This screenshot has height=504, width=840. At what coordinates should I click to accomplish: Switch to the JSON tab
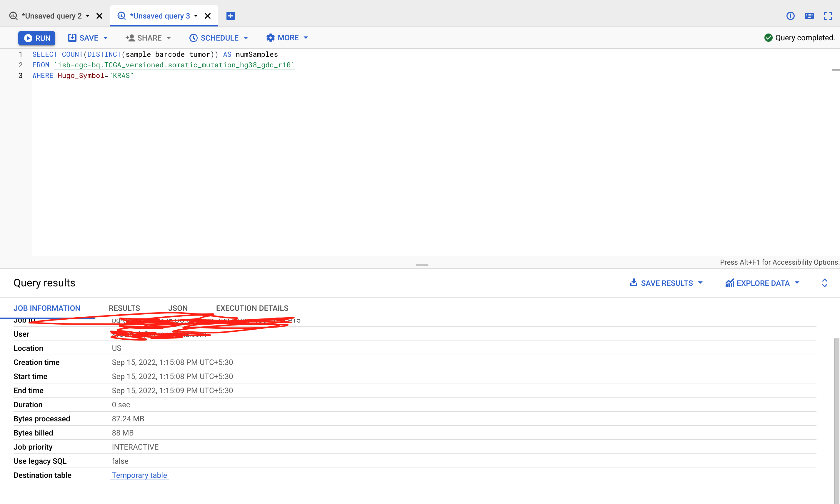click(178, 308)
